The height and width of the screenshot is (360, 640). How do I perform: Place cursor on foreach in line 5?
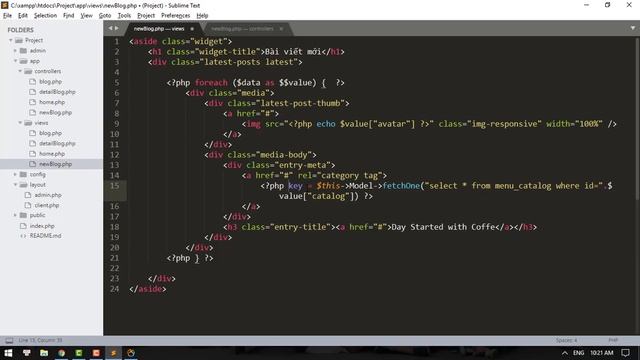[211, 82]
